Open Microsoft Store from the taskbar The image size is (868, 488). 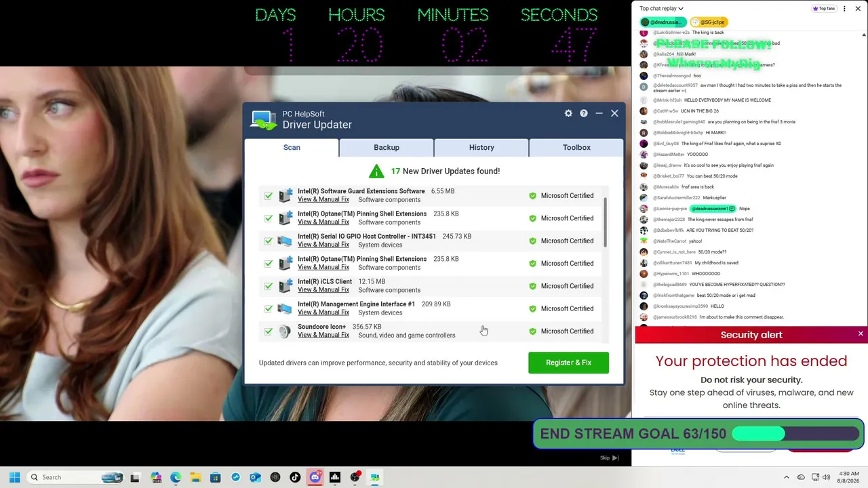click(215, 477)
